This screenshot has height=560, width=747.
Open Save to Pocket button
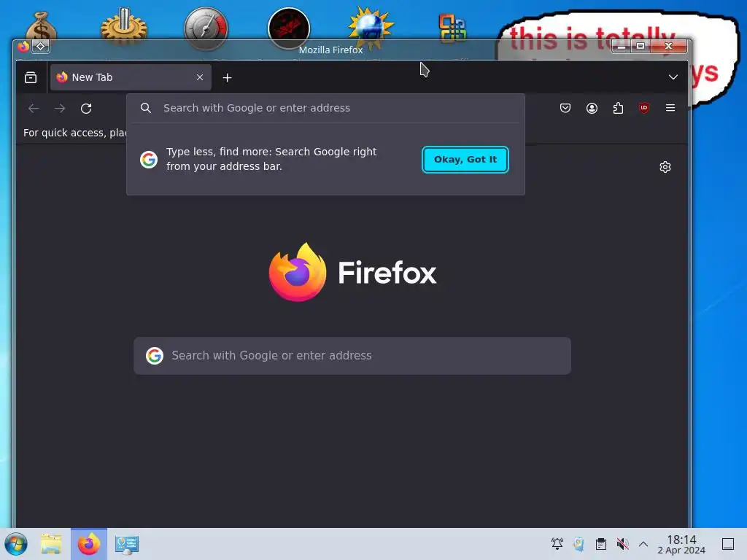click(x=565, y=108)
